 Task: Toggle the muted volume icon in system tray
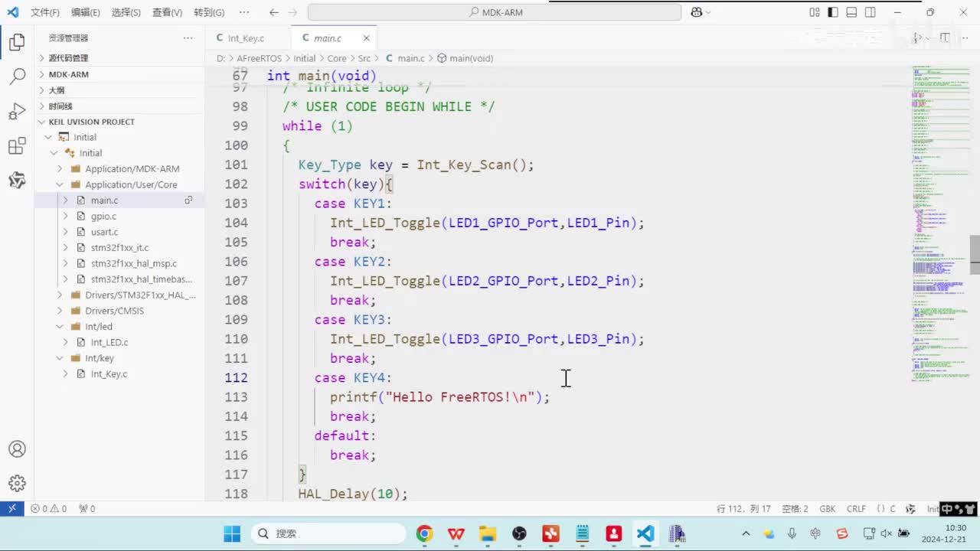[x=887, y=533]
